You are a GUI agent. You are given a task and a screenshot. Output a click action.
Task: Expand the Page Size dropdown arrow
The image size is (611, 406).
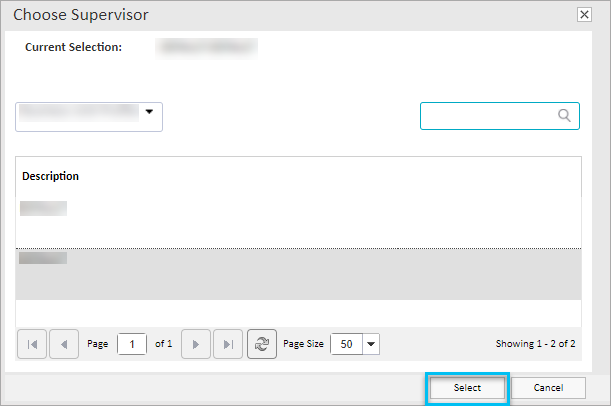click(x=371, y=344)
